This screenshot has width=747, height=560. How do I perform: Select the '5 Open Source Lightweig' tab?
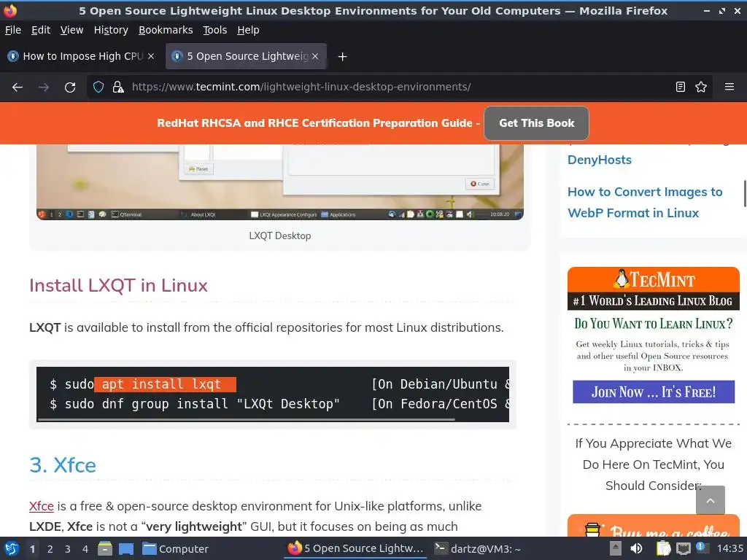(246, 56)
